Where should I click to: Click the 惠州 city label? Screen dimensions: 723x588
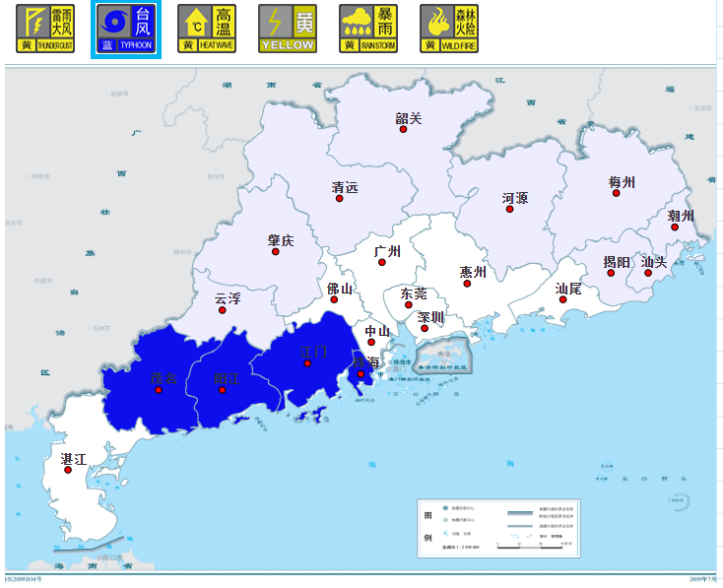click(x=473, y=272)
